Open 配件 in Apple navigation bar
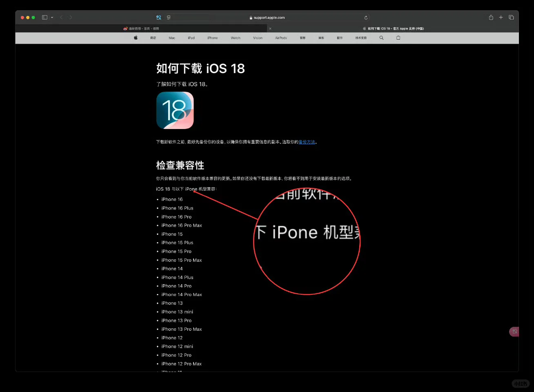The height and width of the screenshot is (392, 534). click(340, 38)
